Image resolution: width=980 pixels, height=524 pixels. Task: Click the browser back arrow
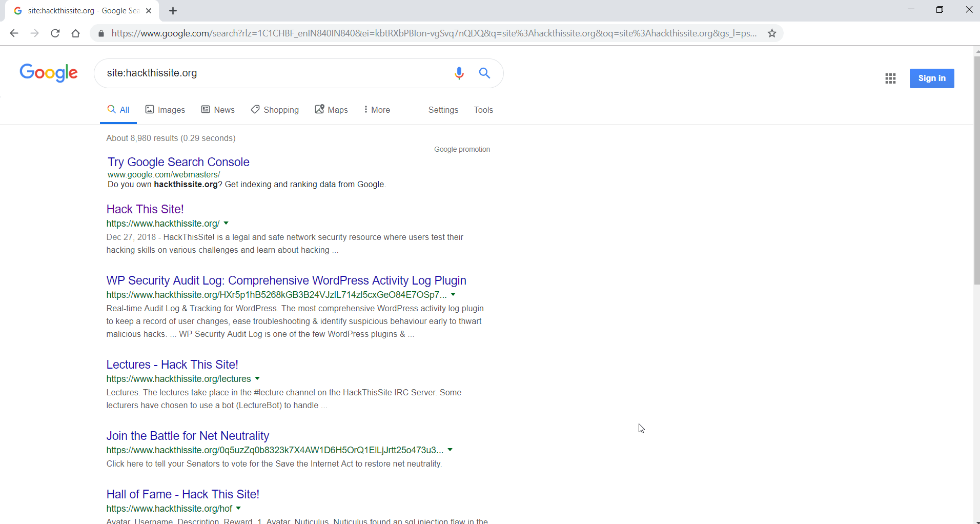(x=14, y=33)
